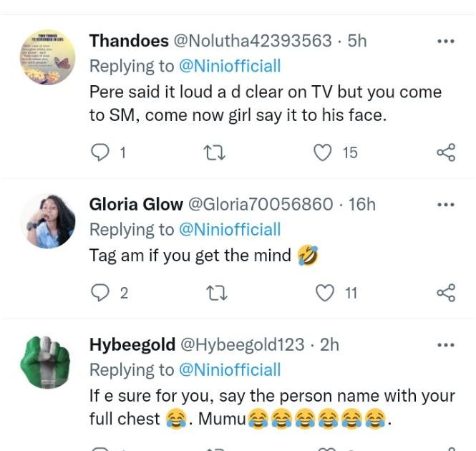Reply to Gloria Glow's tweet

pos(101,292)
